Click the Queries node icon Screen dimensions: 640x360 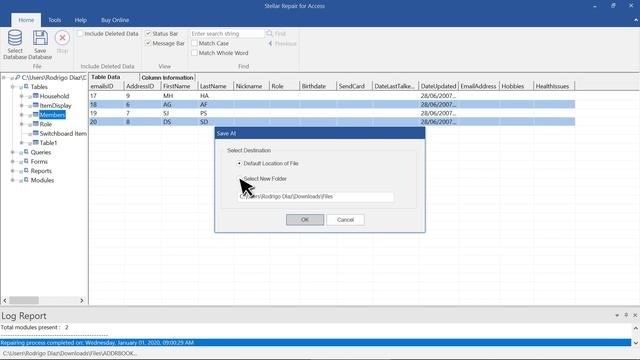pyautogui.click(x=26, y=152)
